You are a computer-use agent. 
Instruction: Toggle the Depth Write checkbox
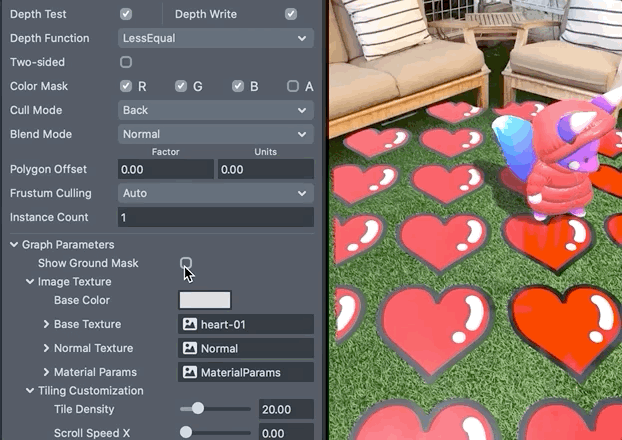point(291,14)
